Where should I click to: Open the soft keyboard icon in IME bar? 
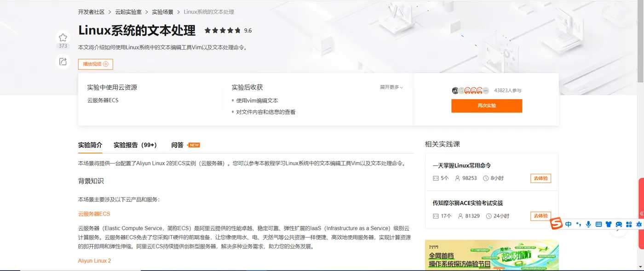598,224
